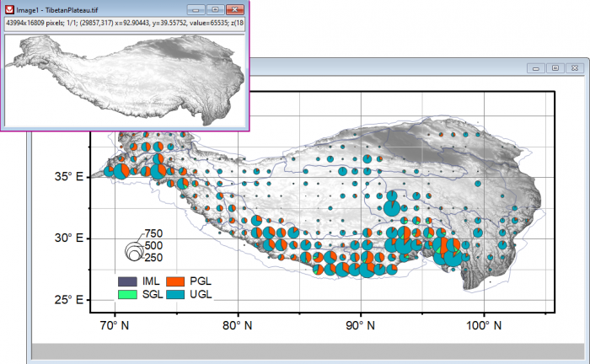Image resolution: width=590 pixels, height=364 pixels.
Task: Click the UGL teal legend swatch
Action: point(176,294)
